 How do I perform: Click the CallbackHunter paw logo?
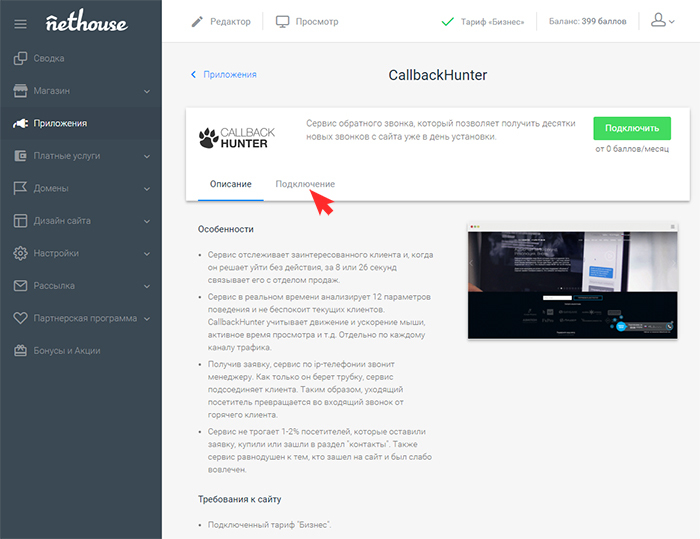pyautogui.click(x=208, y=138)
